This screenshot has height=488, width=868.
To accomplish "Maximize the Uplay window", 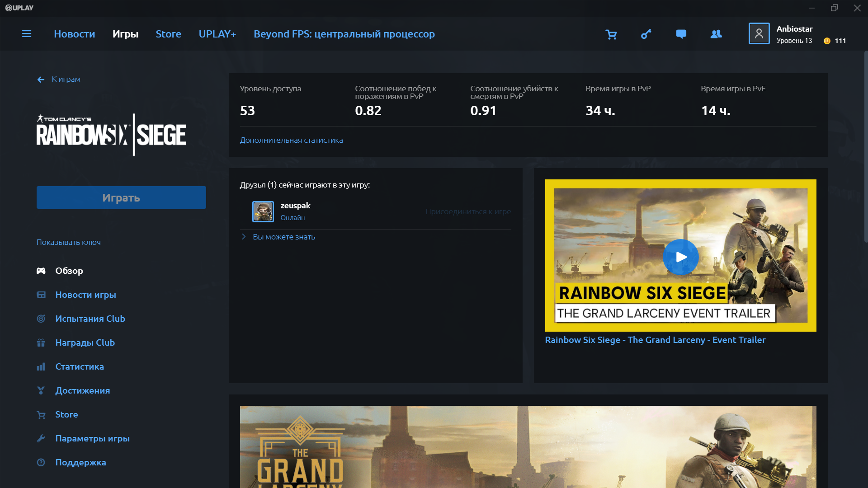I will [834, 8].
